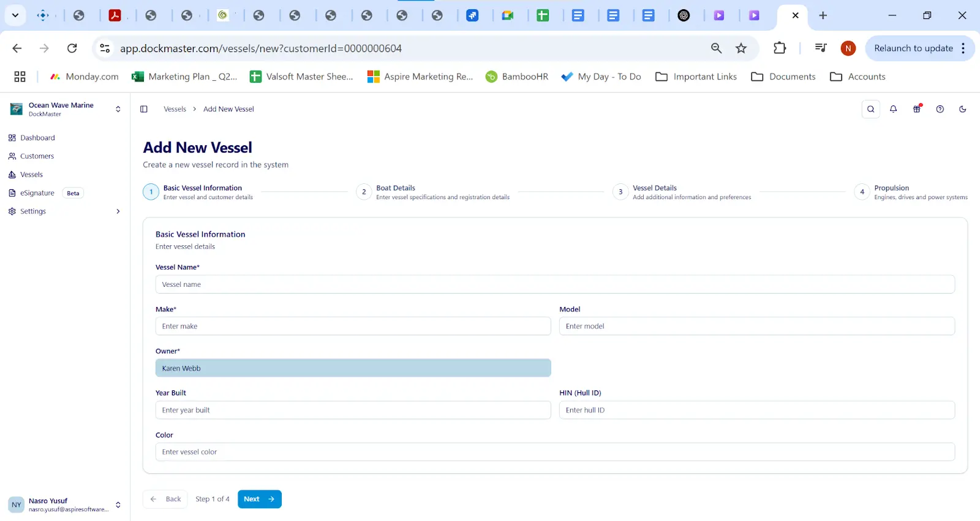Open the gift what's new icon
The height and width of the screenshot is (521, 980).
tap(917, 109)
